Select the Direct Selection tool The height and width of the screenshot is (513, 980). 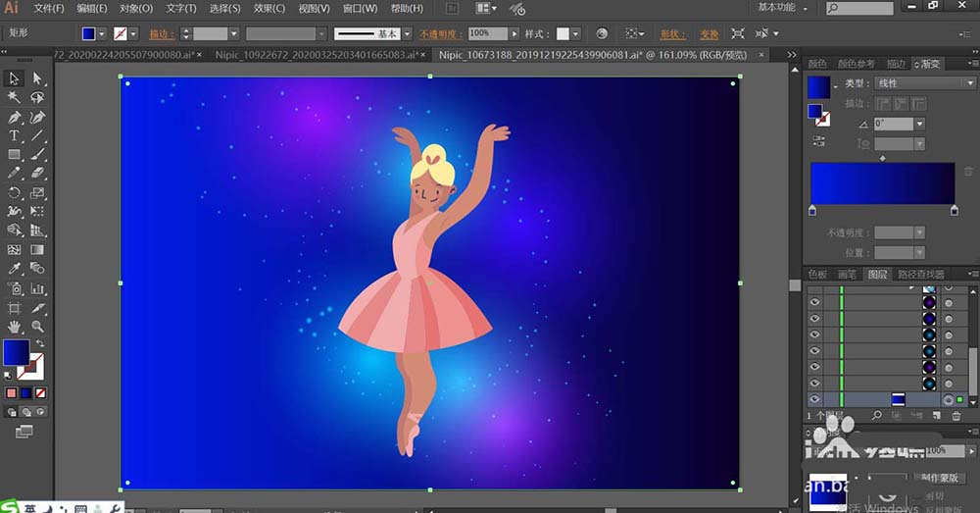[x=37, y=78]
